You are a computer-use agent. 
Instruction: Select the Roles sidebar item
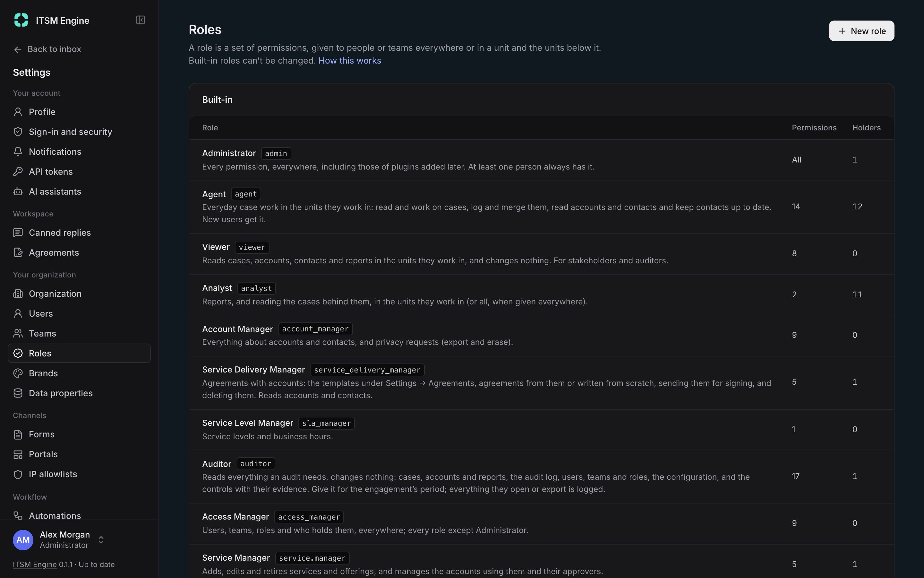click(79, 353)
